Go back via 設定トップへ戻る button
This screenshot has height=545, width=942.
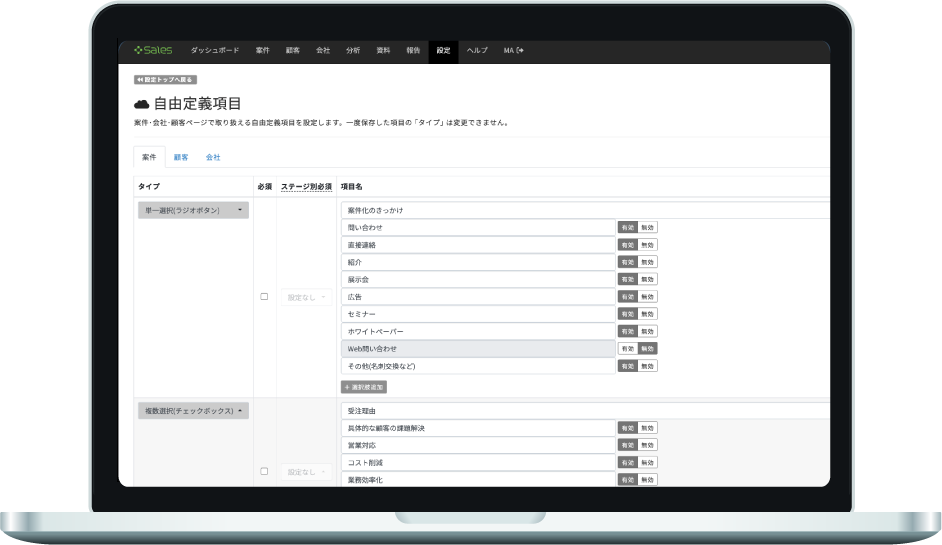(x=164, y=79)
